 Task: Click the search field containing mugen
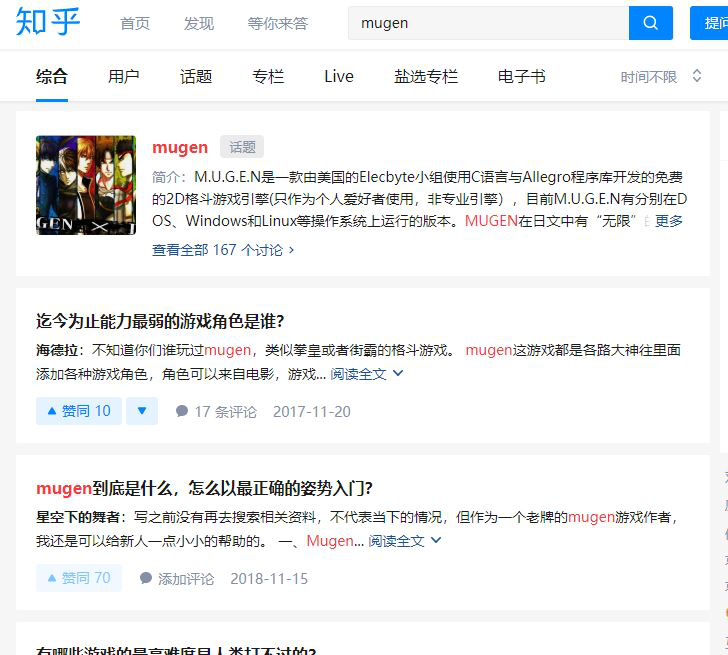[488, 23]
